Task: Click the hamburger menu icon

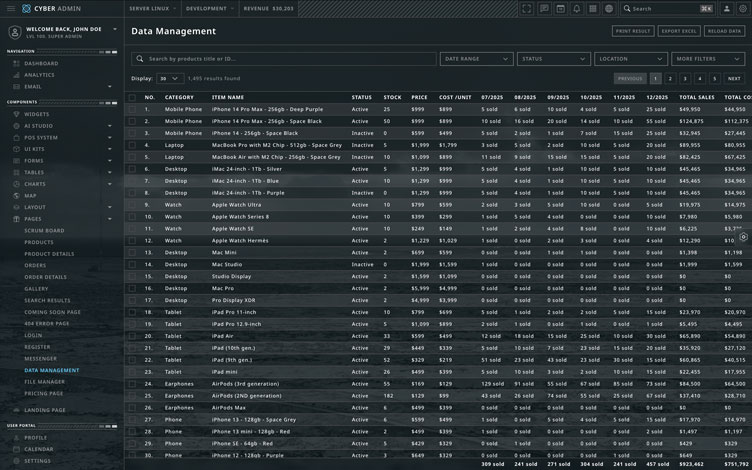Action: pyautogui.click(x=10, y=8)
